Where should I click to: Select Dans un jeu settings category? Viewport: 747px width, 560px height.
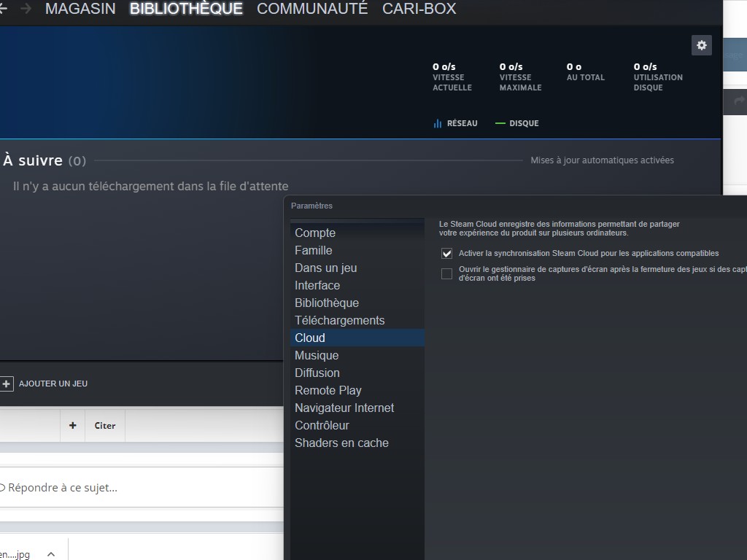click(357, 268)
